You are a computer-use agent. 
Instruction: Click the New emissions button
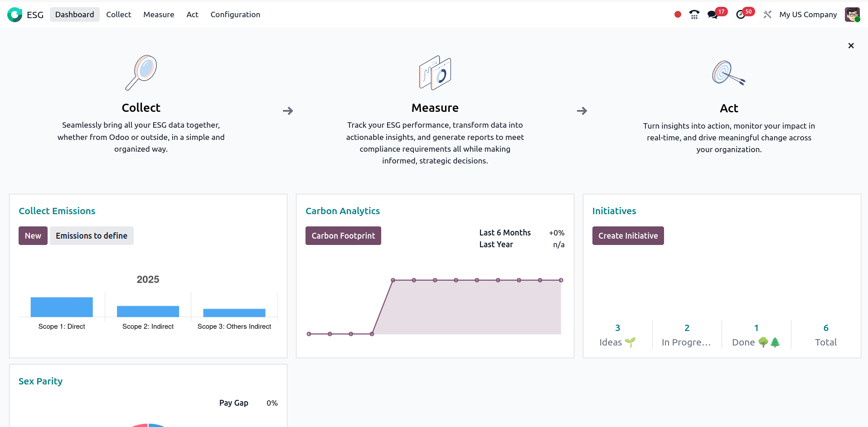pyautogui.click(x=33, y=236)
